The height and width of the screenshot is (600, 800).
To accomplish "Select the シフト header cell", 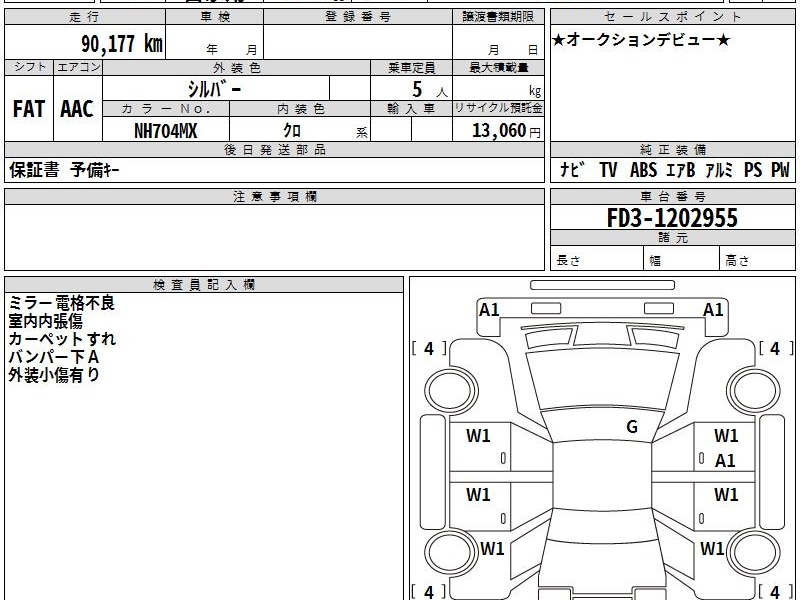I will [x=29, y=67].
